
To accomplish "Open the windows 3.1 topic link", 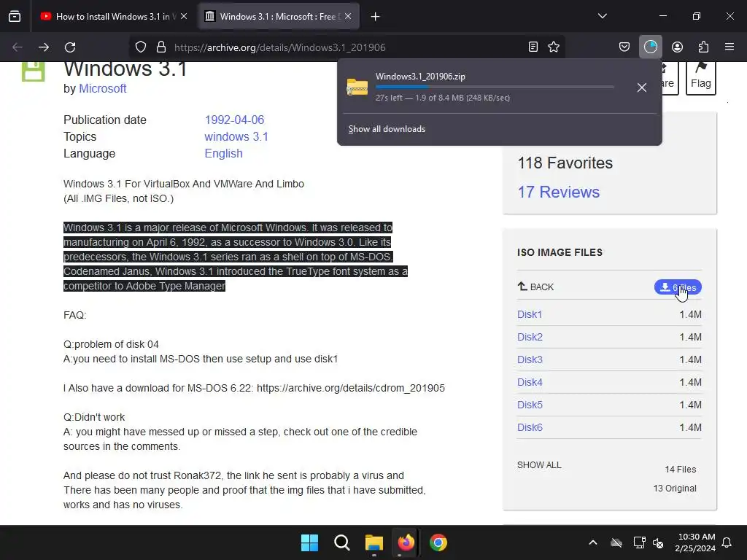I will pyautogui.click(x=236, y=136).
